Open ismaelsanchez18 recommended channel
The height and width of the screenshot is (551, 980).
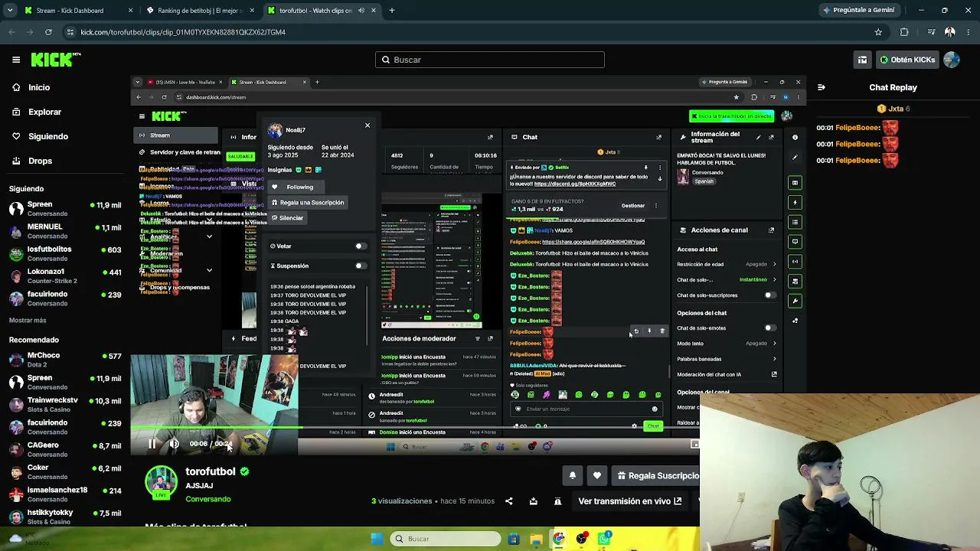(65, 494)
